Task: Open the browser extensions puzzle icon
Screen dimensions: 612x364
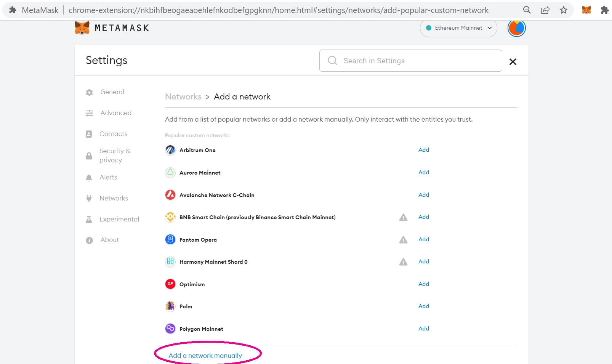Action: pos(604,10)
